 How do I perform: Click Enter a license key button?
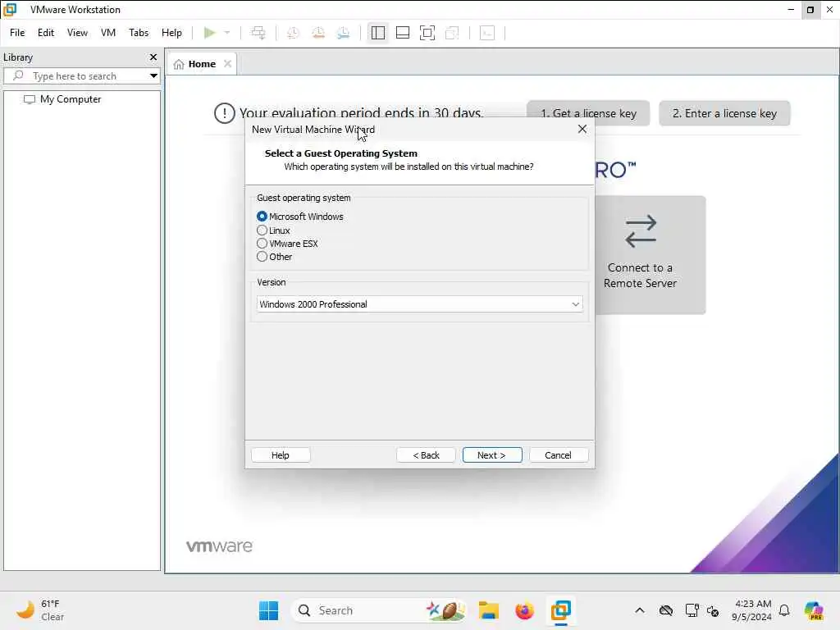click(724, 113)
